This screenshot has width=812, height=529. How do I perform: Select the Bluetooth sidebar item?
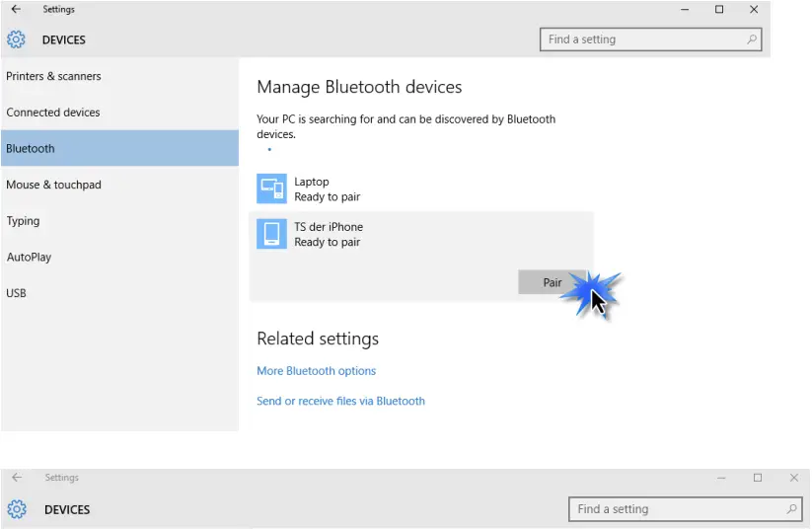pos(119,148)
